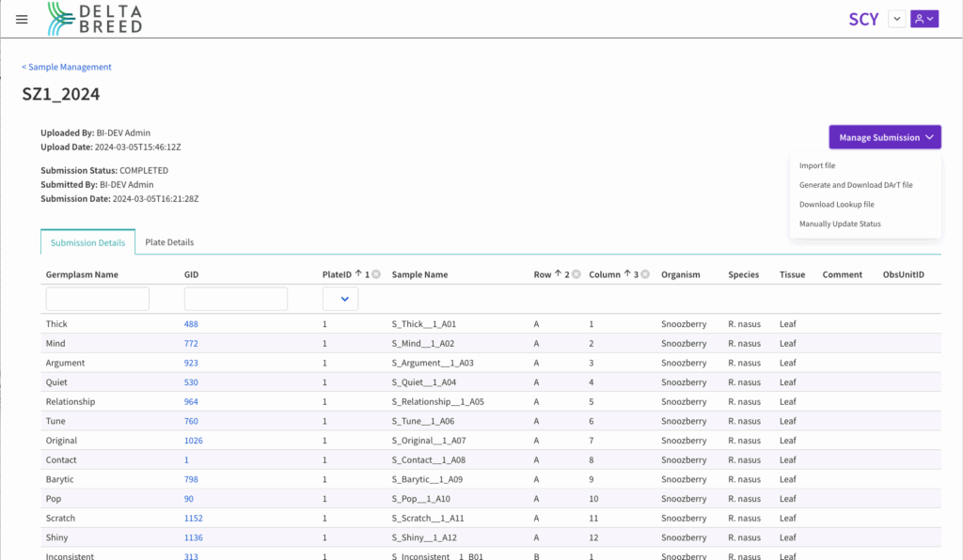
Task: Open GID 488 link for Thick
Action: coord(191,324)
